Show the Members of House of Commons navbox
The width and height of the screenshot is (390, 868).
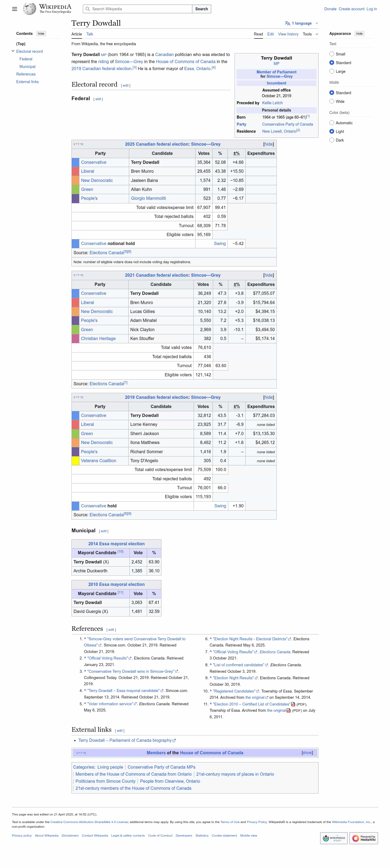[307, 753]
